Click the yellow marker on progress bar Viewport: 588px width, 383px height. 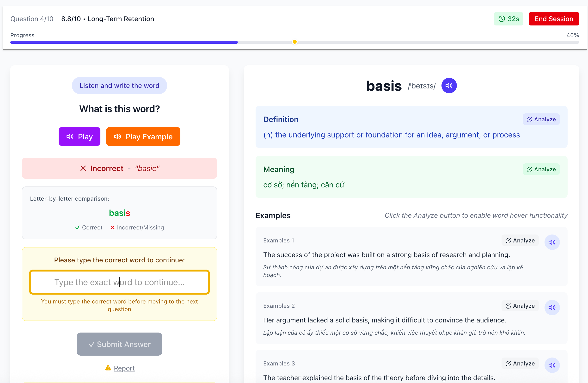click(294, 42)
